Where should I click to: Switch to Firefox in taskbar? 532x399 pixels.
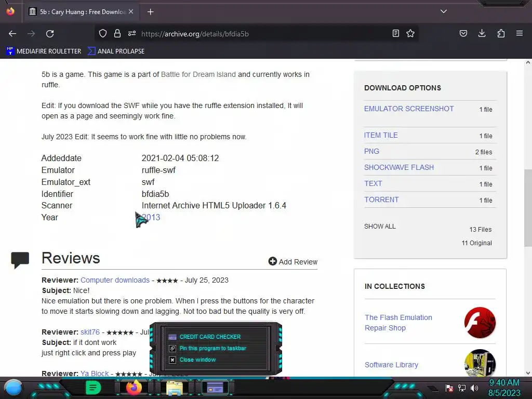coord(134,388)
